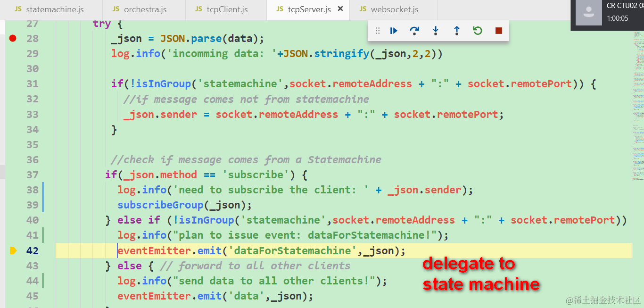644x308 pixels.
Task: Click the CR CTU02 call participant name
Action: point(625,6)
